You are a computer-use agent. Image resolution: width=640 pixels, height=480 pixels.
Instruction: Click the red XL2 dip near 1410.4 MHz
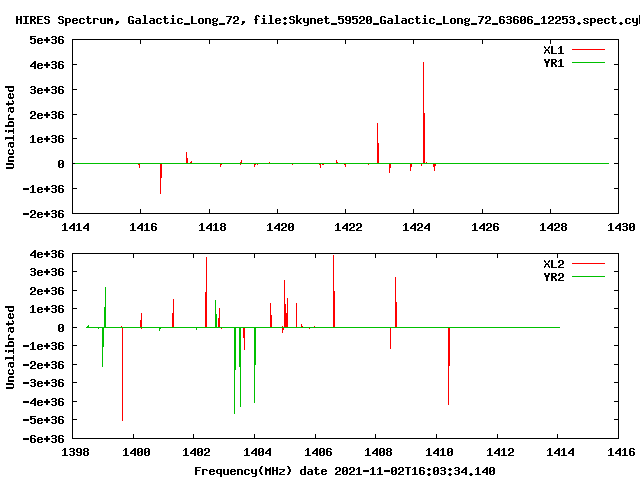click(x=449, y=365)
